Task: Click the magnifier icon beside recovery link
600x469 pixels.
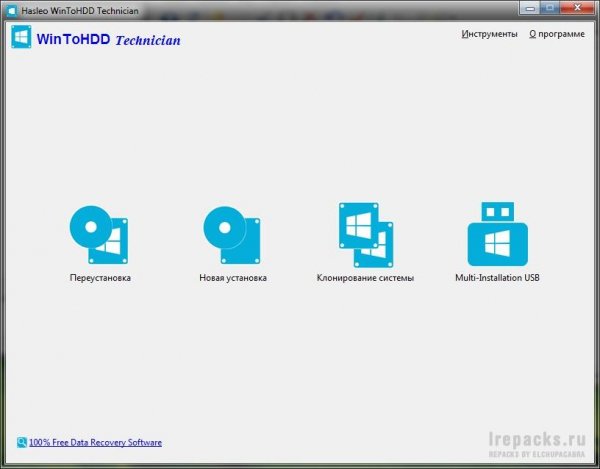Action: (22, 443)
